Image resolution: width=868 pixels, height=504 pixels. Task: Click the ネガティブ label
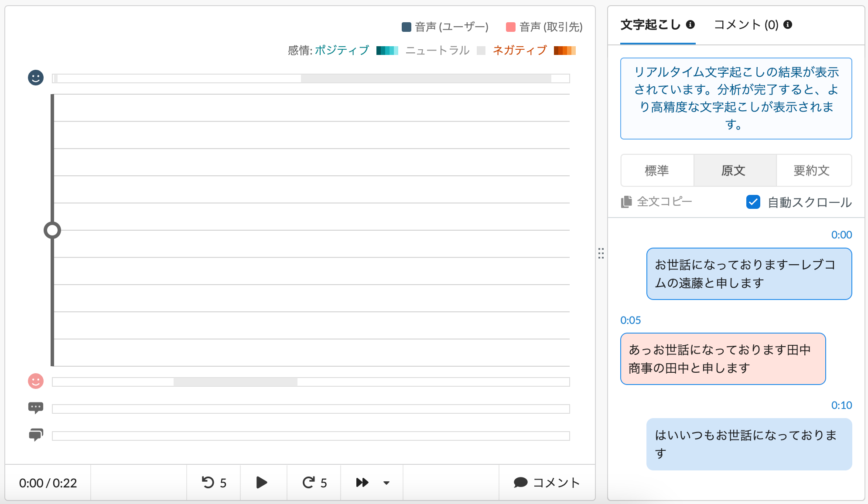point(520,51)
